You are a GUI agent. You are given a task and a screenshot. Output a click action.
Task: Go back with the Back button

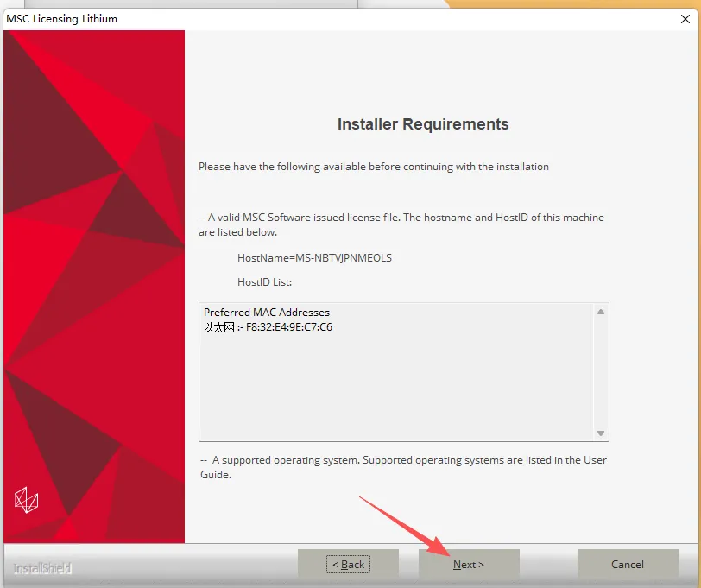click(x=348, y=564)
